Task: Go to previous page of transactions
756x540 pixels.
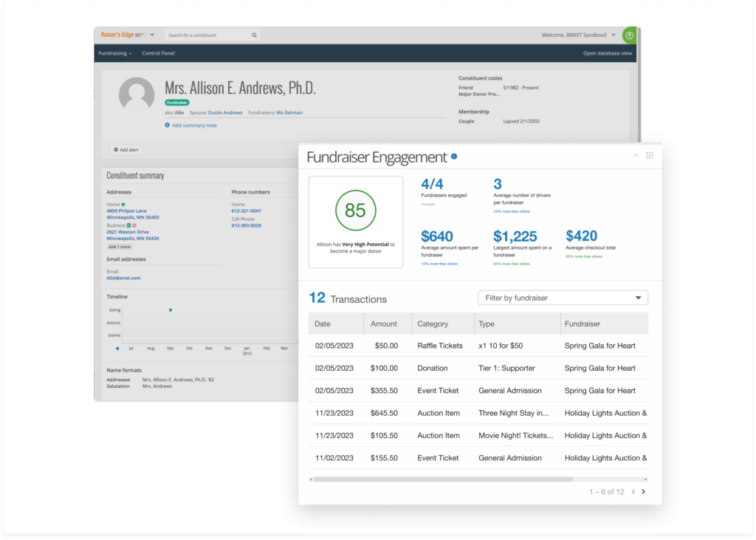Action: [633, 492]
